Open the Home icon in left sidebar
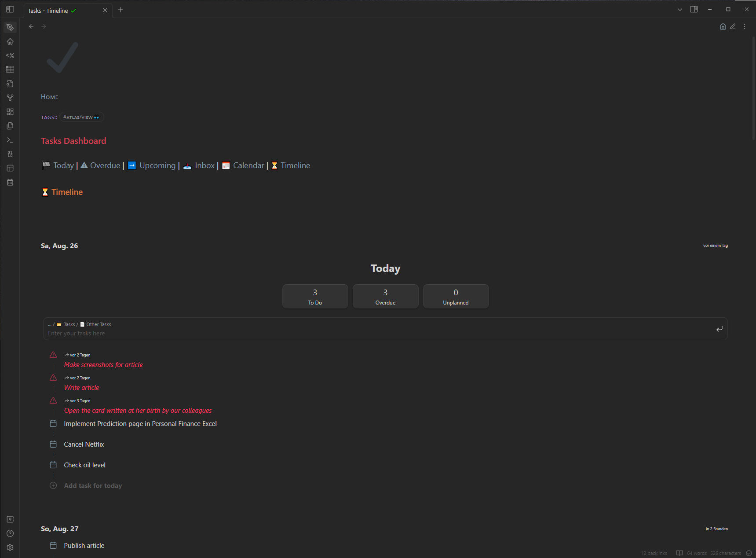The image size is (756, 558). (x=10, y=41)
